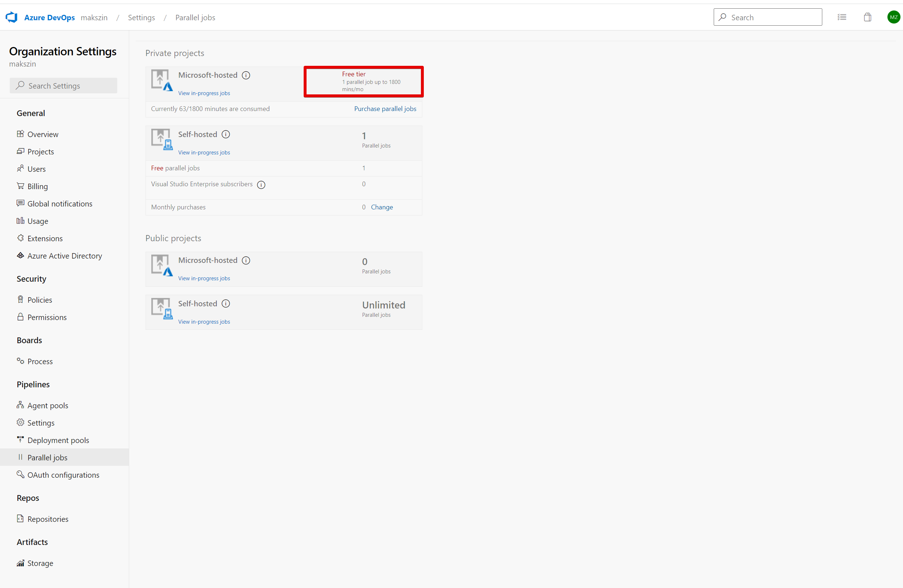Select Azure Active Directory in sidebar
Viewport: 903px width, 588px height.
(64, 256)
